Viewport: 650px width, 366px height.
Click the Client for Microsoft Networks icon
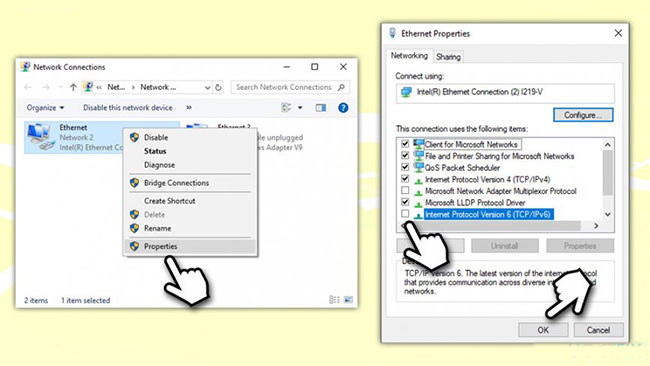(418, 144)
